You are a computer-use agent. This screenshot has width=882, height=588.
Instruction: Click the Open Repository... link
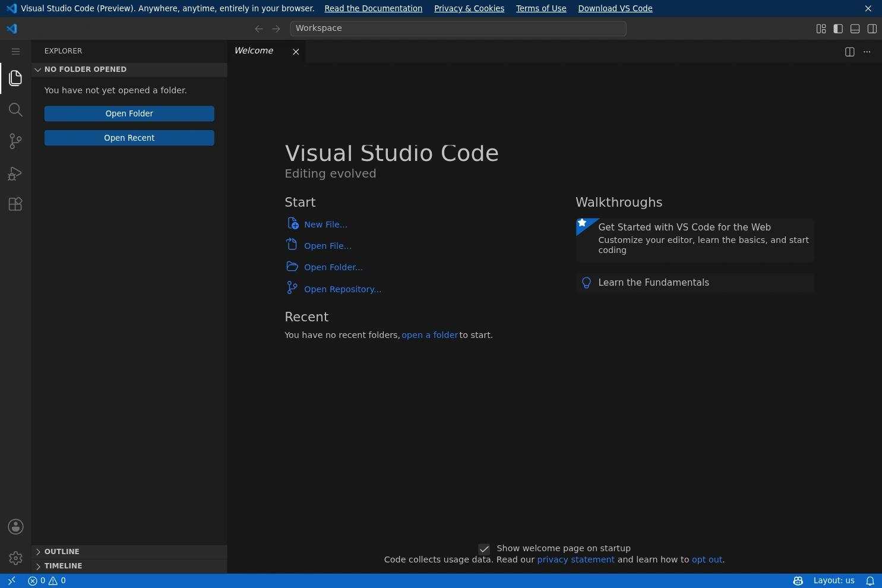[334, 289]
